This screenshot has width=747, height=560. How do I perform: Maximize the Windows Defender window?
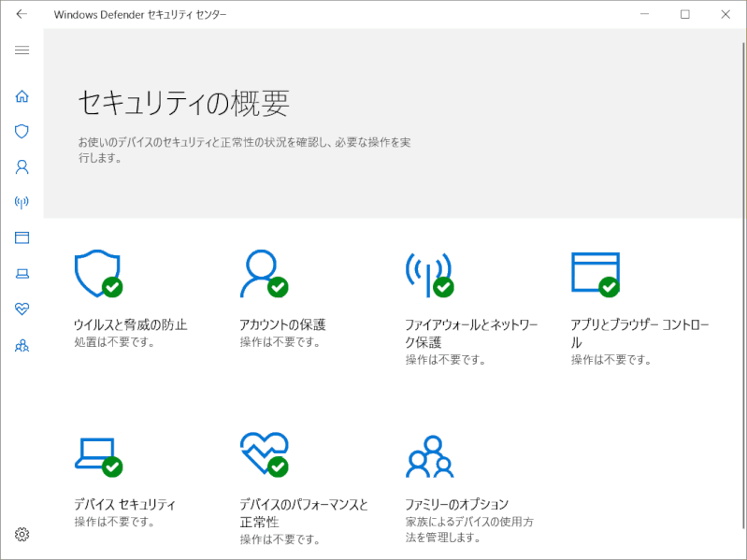[x=685, y=14]
